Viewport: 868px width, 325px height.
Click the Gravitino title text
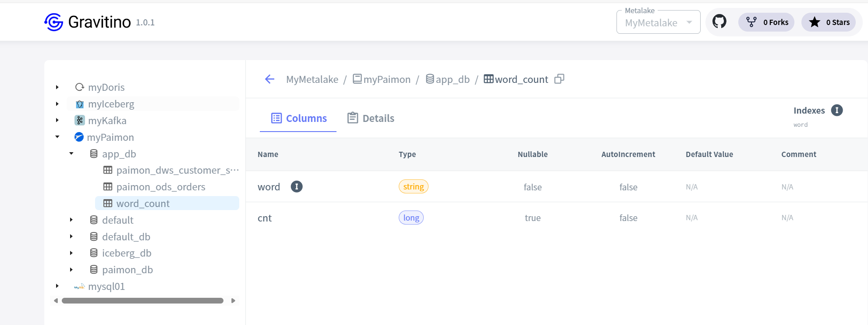pos(99,22)
